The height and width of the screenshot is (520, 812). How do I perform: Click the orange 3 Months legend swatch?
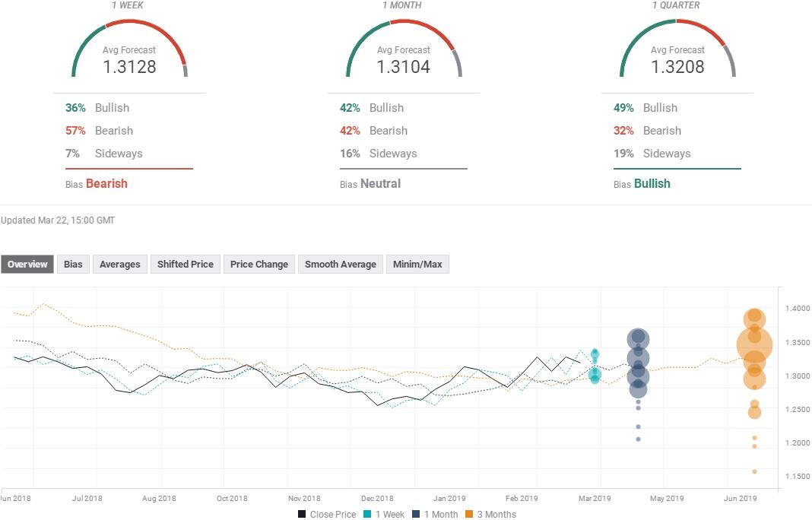pos(469,515)
